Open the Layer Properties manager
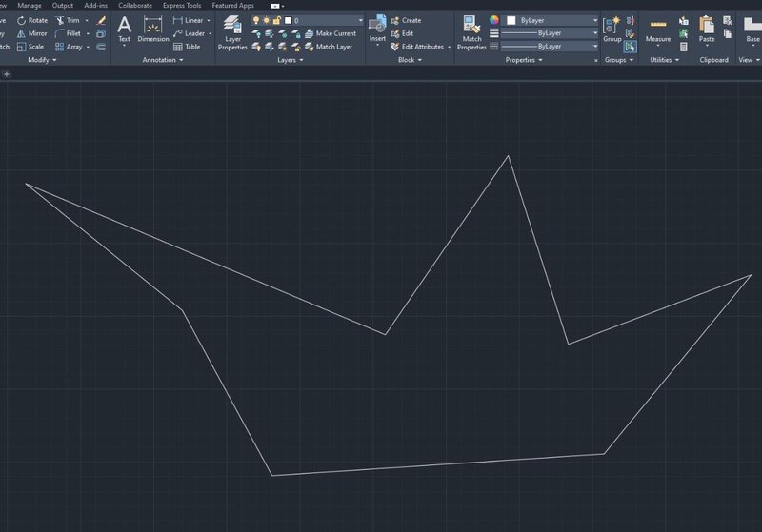This screenshot has height=532, width=762. tap(232, 32)
